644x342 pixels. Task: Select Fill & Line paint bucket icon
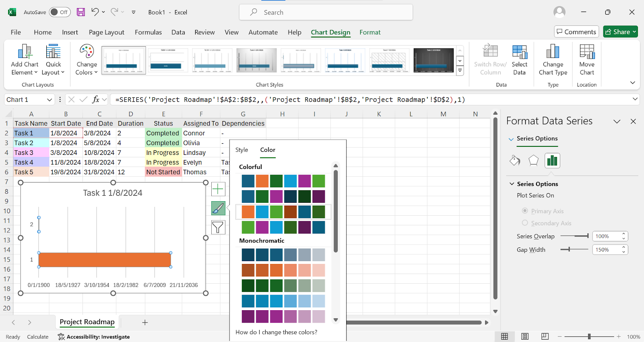click(515, 161)
